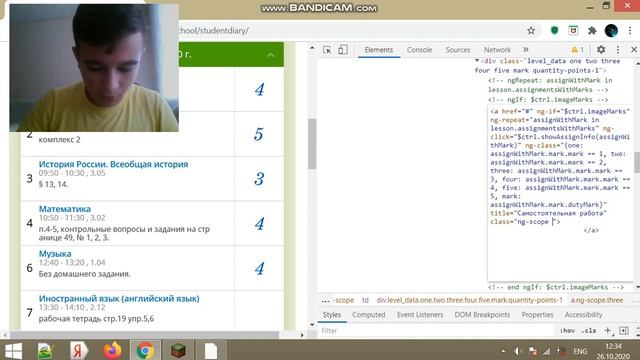Open the Accessibility pane tab
The image size is (640, 360).
pos(583,315)
